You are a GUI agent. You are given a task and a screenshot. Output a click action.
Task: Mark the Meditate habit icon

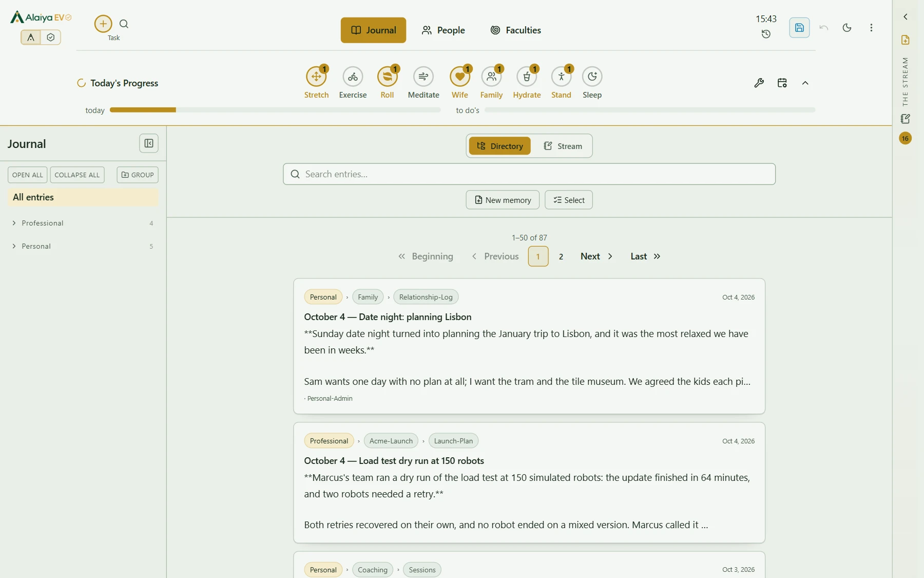click(x=423, y=77)
